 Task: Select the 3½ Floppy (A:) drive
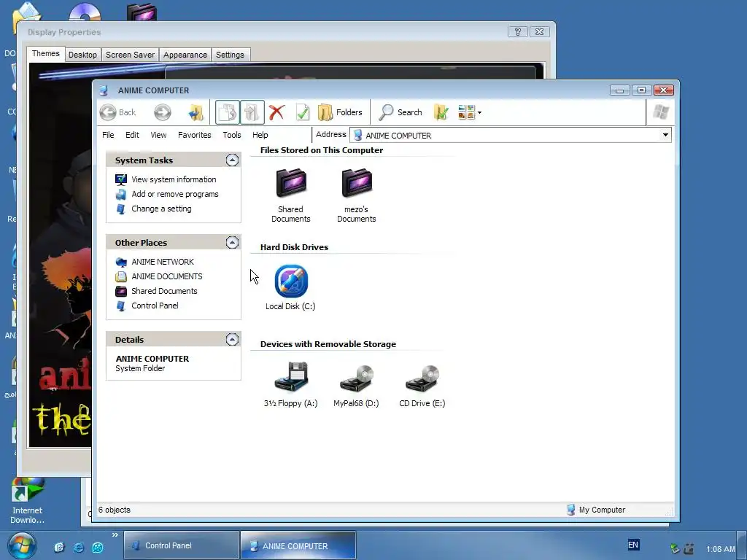point(290,384)
